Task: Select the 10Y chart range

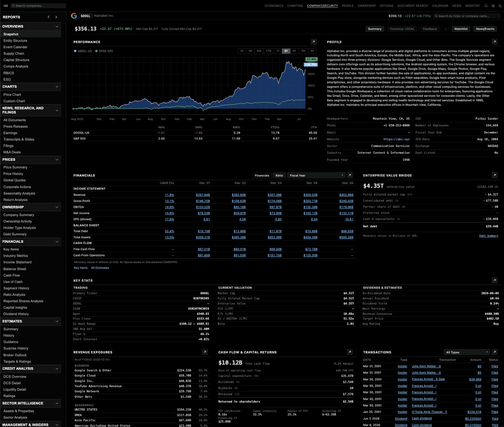Action: [303, 51]
